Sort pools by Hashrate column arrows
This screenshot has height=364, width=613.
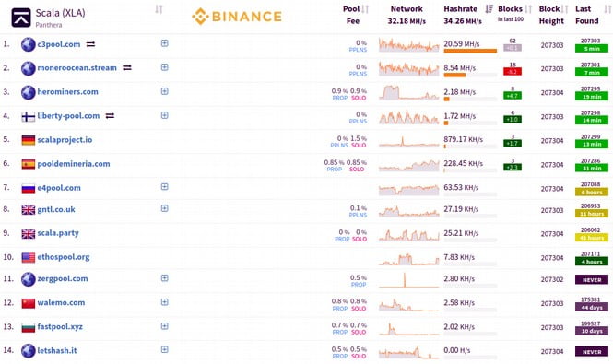[x=489, y=8]
